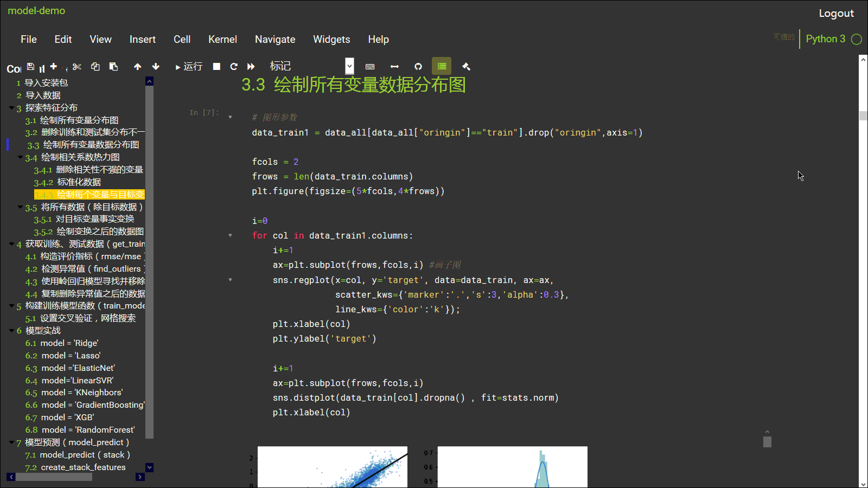This screenshot has height=488, width=868.
Task: Select highlighted 3.4.3 contents entry
Action: [89, 195]
